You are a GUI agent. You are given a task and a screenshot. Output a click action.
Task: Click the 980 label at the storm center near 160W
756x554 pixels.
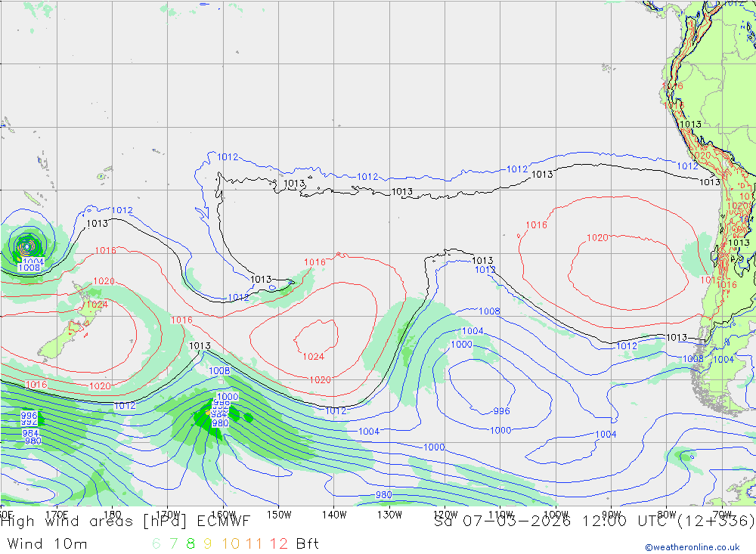coord(220,423)
